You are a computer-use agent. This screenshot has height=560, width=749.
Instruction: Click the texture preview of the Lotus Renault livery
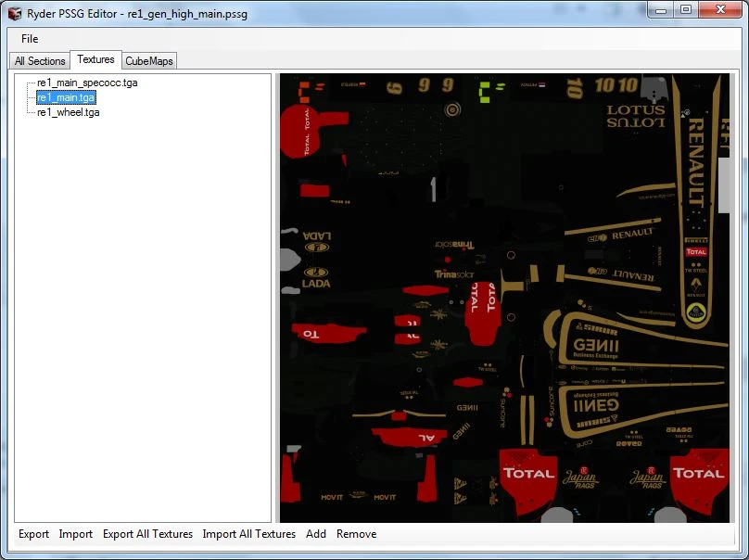(505, 297)
